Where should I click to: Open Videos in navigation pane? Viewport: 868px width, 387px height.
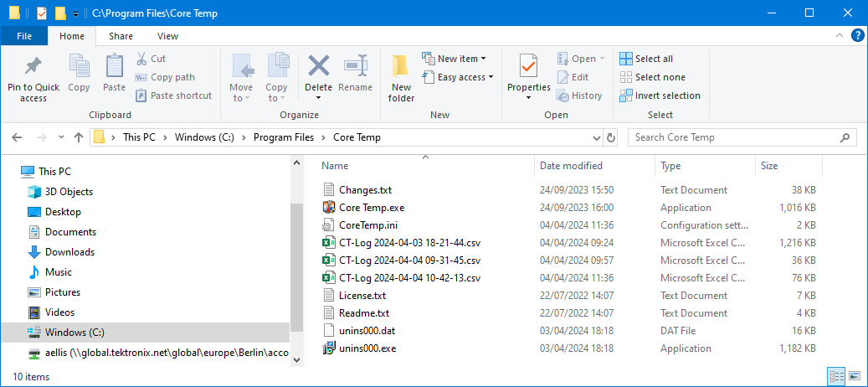point(59,312)
